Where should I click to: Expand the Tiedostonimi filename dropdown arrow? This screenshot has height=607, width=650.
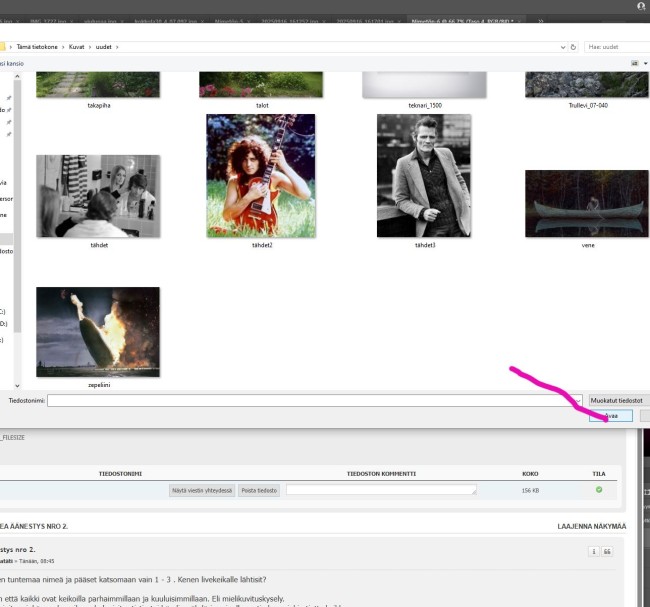click(x=578, y=400)
